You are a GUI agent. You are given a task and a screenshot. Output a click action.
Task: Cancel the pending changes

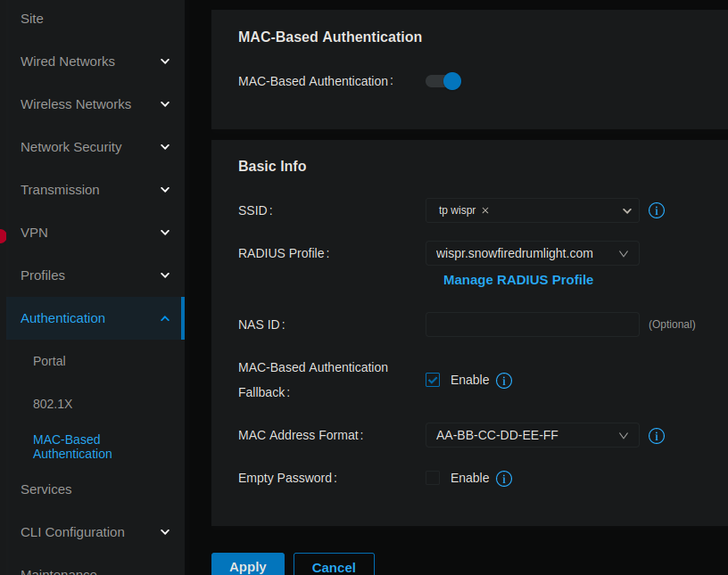[x=333, y=568]
